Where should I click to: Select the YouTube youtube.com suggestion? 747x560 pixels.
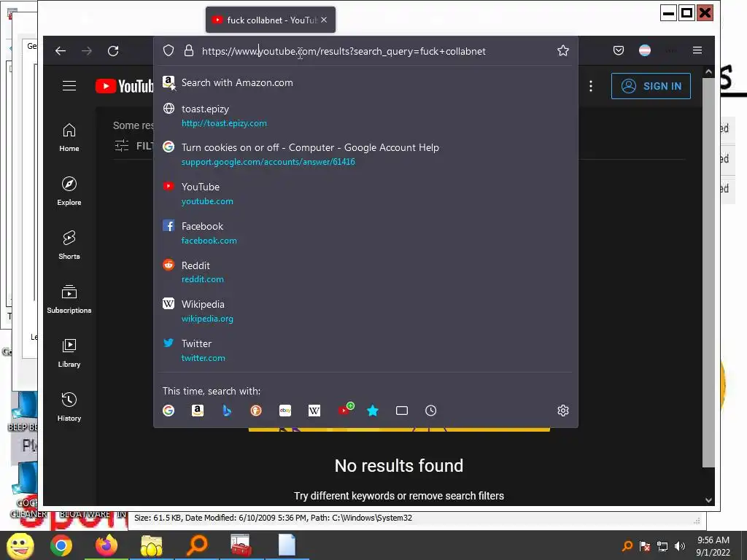(365, 194)
